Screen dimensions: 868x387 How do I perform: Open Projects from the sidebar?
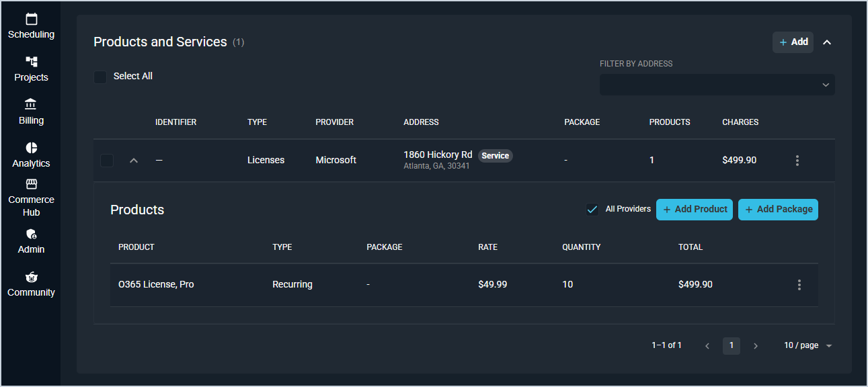point(31,62)
